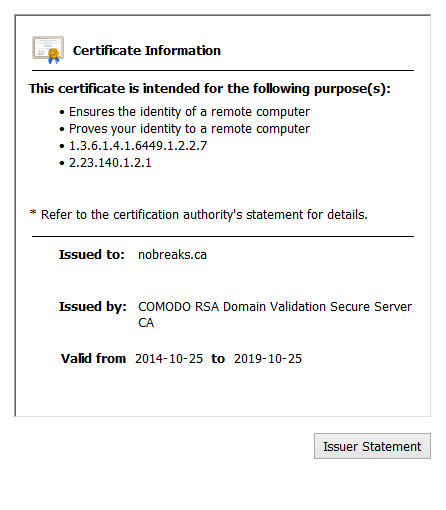Image resolution: width=446 pixels, height=510 pixels.
Task: Click the 2019-10-25 expiry date
Action: 268,359
